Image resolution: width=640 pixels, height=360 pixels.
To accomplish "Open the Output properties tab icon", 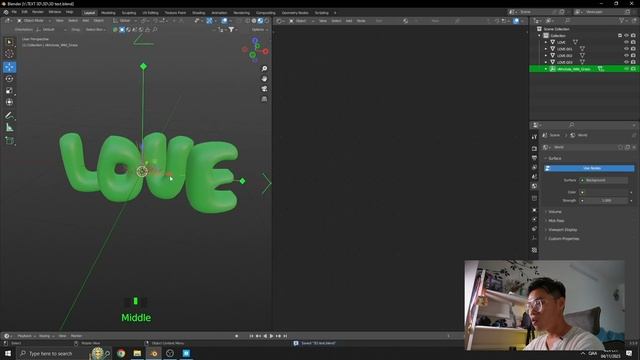I will (x=534, y=158).
